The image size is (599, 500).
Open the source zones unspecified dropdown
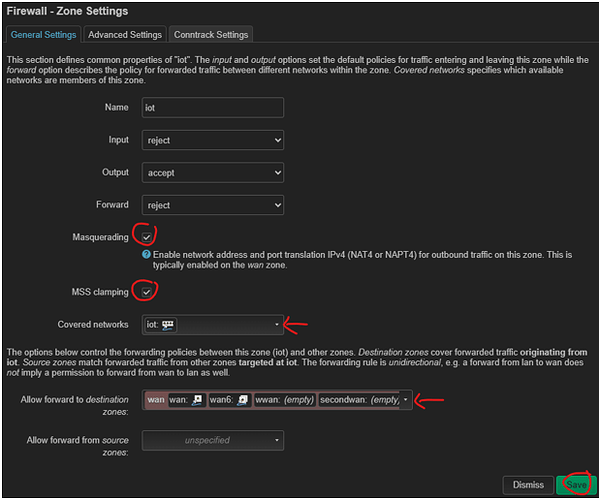click(x=213, y=440)
